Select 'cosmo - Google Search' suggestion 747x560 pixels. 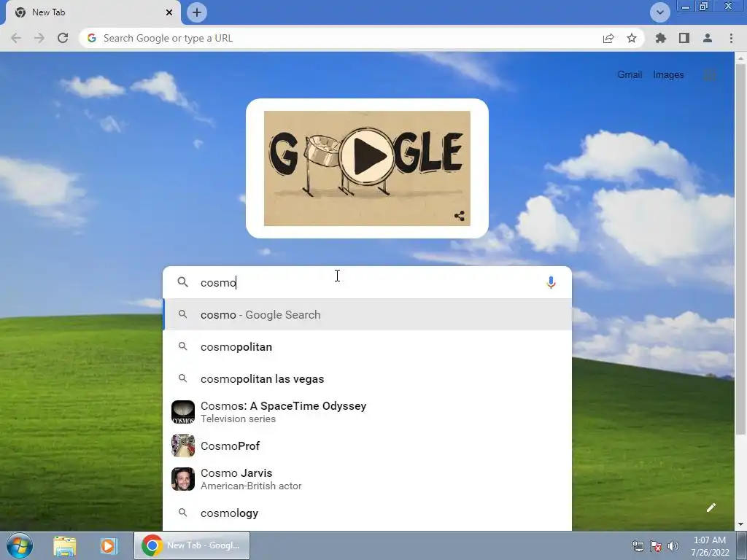pyautogui.click(x=367, y=315)
